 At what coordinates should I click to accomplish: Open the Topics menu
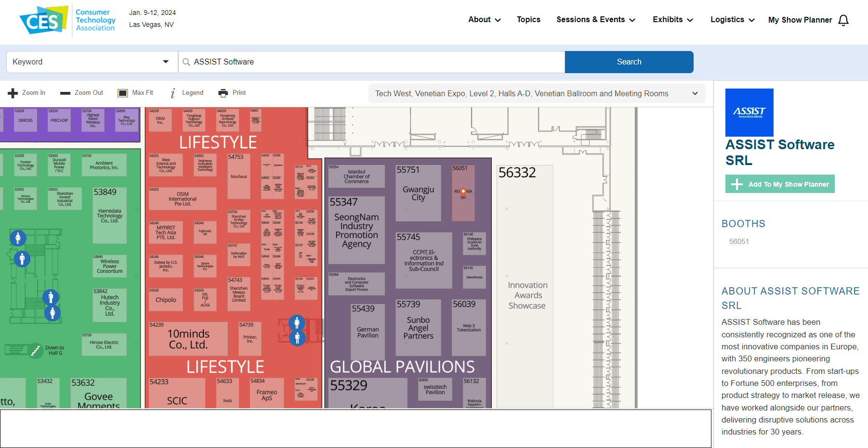coord(528,20)
